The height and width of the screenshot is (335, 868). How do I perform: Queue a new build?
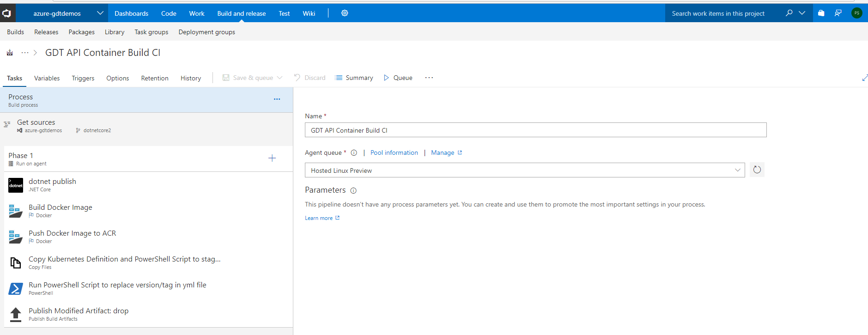coord(398,78)
